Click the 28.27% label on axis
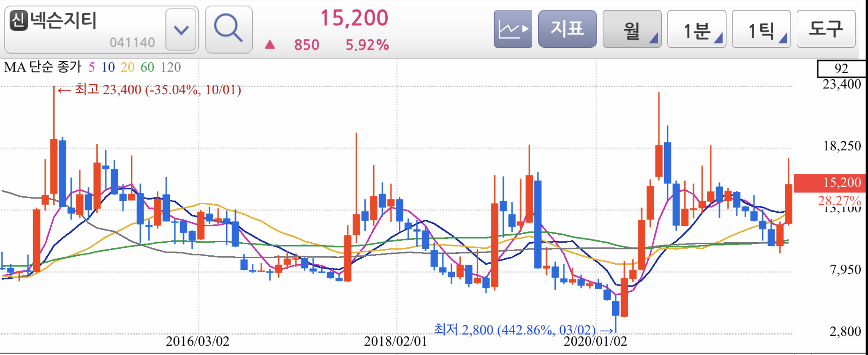This screenshot has height=355, width=868. [x=839, y=200]
